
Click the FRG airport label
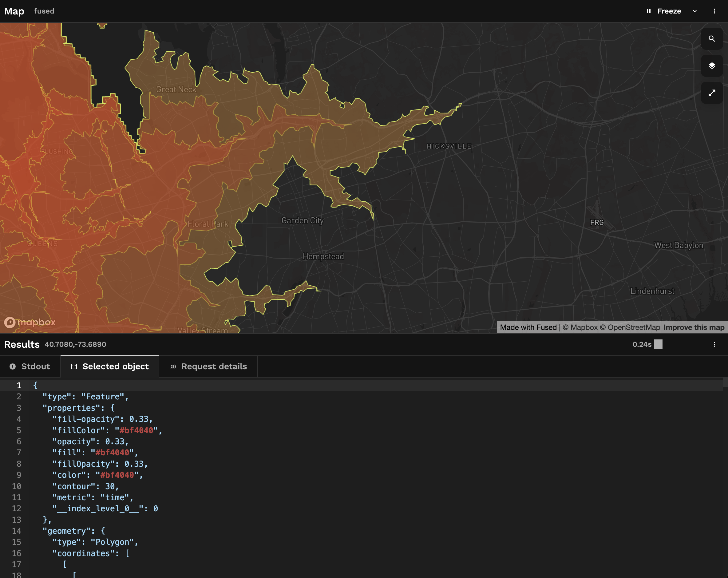[x=597, y=223]
